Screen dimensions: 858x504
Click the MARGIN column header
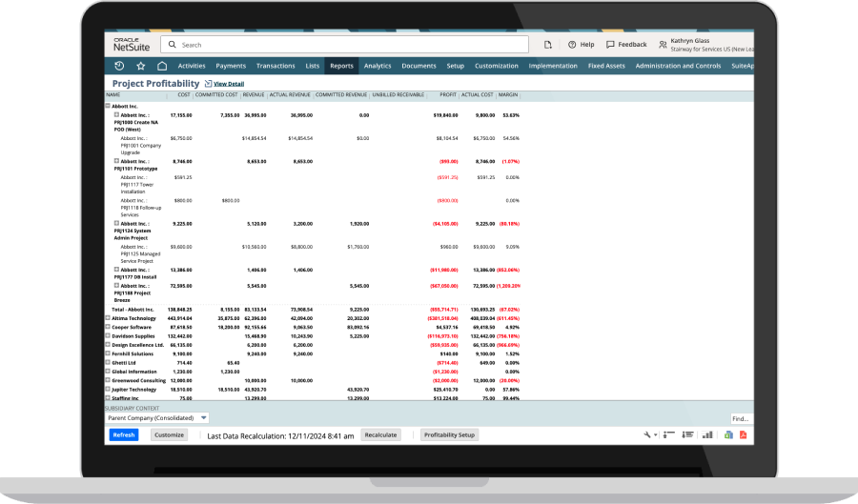(508, 94)
